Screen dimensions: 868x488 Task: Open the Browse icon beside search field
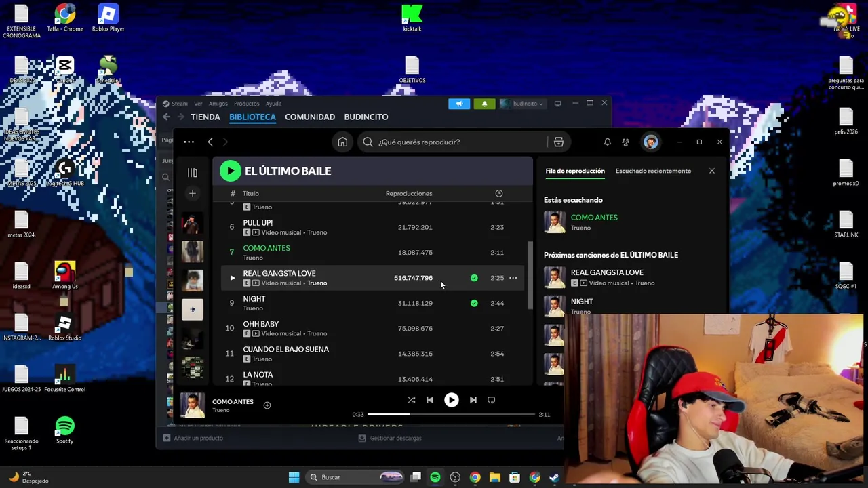(x=559, y=142)
